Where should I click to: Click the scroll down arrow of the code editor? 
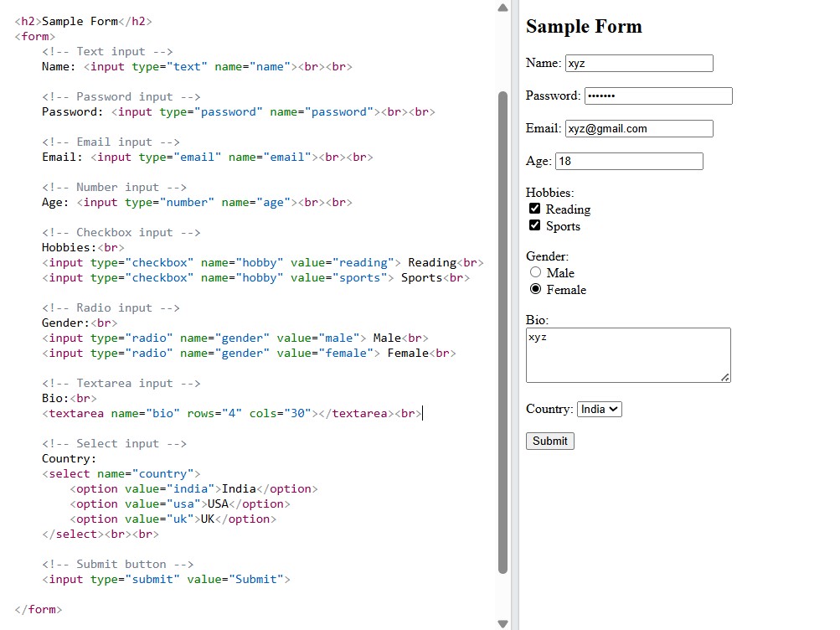pos(502,623)
